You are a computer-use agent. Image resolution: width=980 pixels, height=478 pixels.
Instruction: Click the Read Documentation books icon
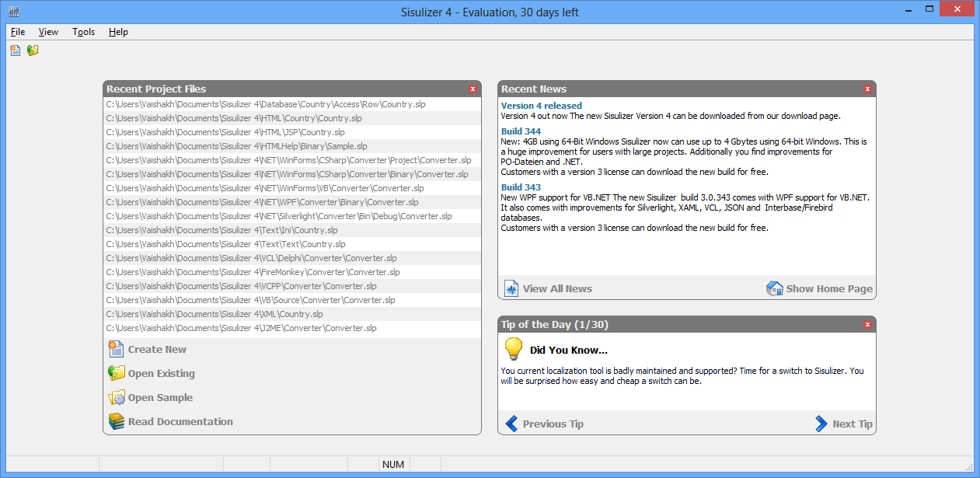click(116, 421)
